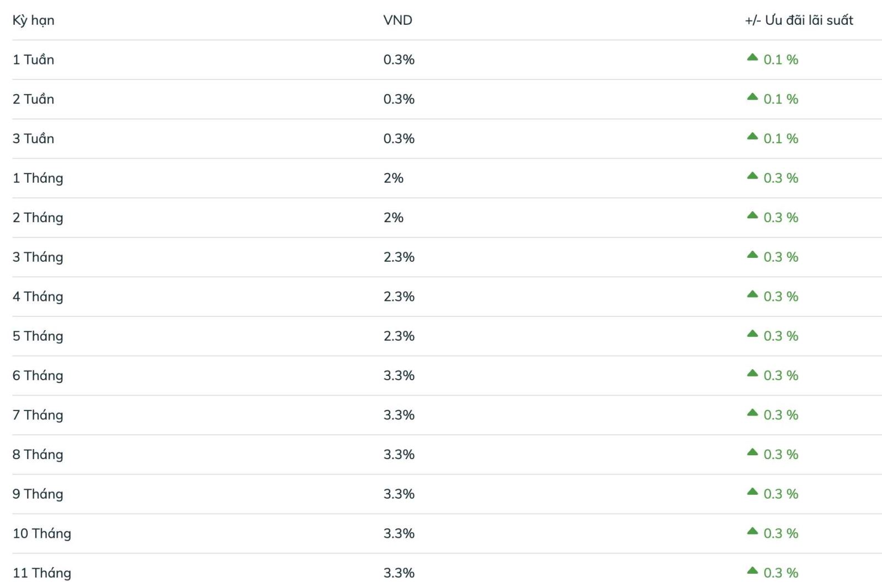Screen dimensions: 882x588
Task: Click the 2% rate for 1 Tháng
Action: click(x=393, y=178)
